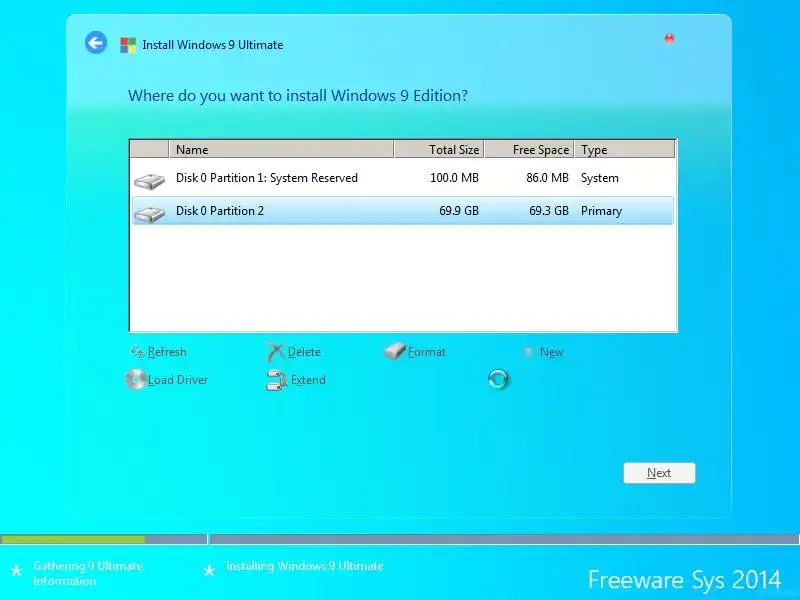Click the Load Driver link
This screenshot has width=800, height=600.
point(178,380)
